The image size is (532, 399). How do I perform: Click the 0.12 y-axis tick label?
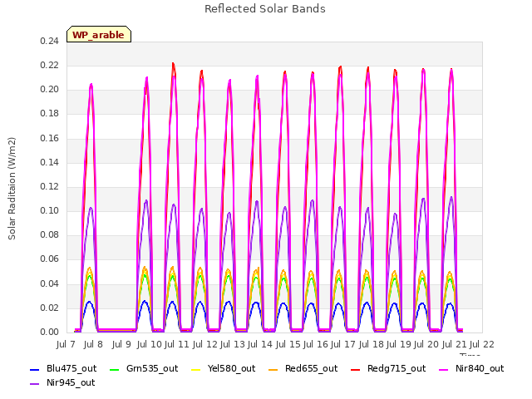pos(50,186)
